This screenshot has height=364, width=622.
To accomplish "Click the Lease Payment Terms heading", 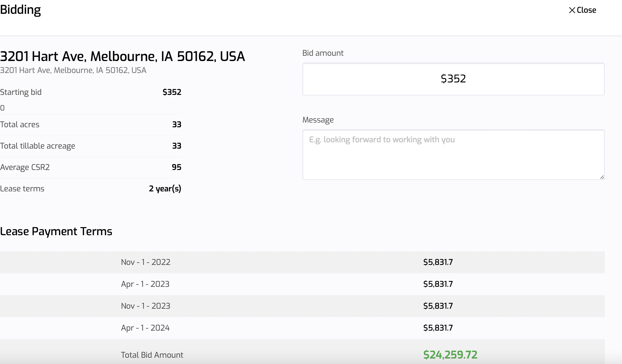I will (56, 231).
